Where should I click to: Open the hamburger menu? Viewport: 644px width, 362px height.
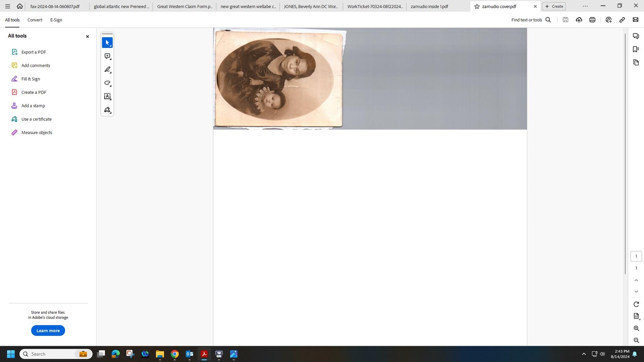click(8, 6)
